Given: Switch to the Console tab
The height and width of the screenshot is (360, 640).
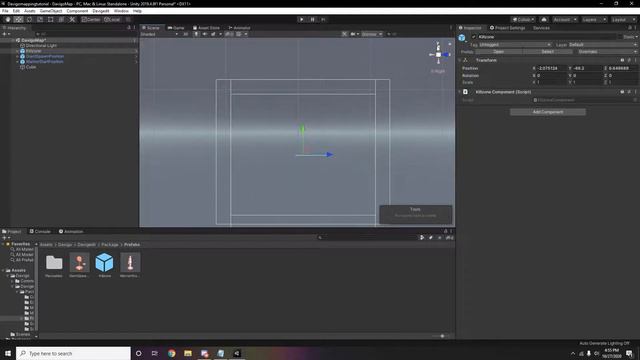Looking at the screenshot, I should (40, 231).
